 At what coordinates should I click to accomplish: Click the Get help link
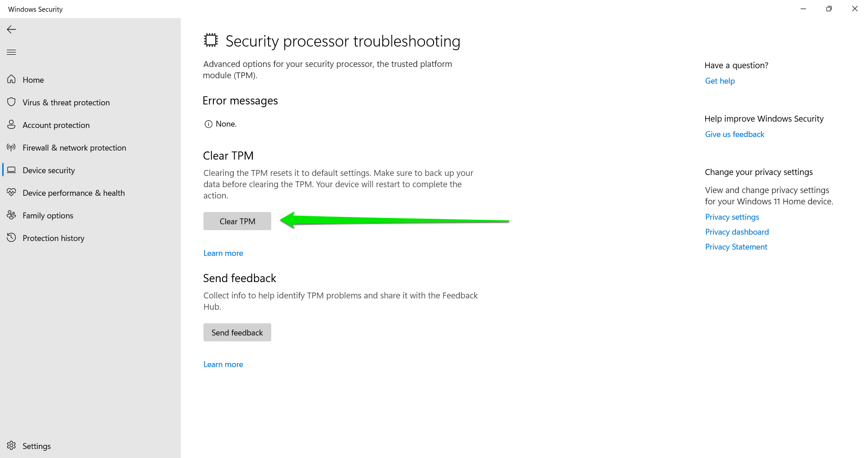pyautogui.click(x=720, y=81)
